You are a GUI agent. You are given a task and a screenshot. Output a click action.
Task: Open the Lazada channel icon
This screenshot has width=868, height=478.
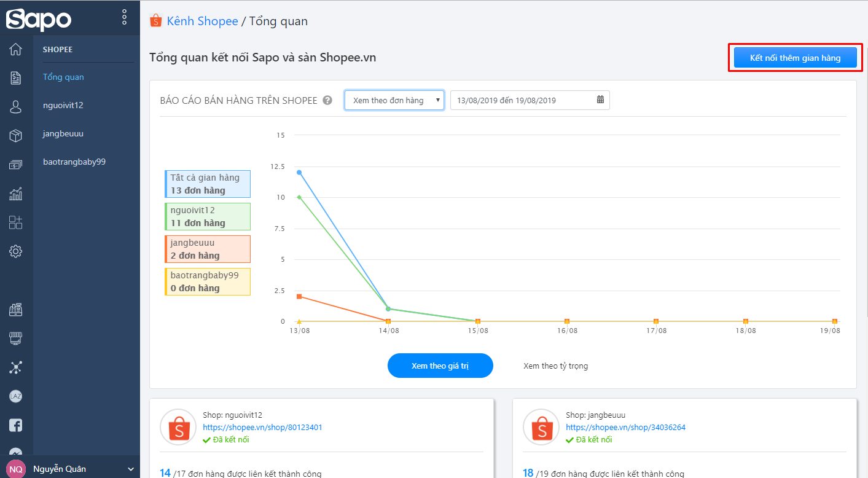(16, 396)
